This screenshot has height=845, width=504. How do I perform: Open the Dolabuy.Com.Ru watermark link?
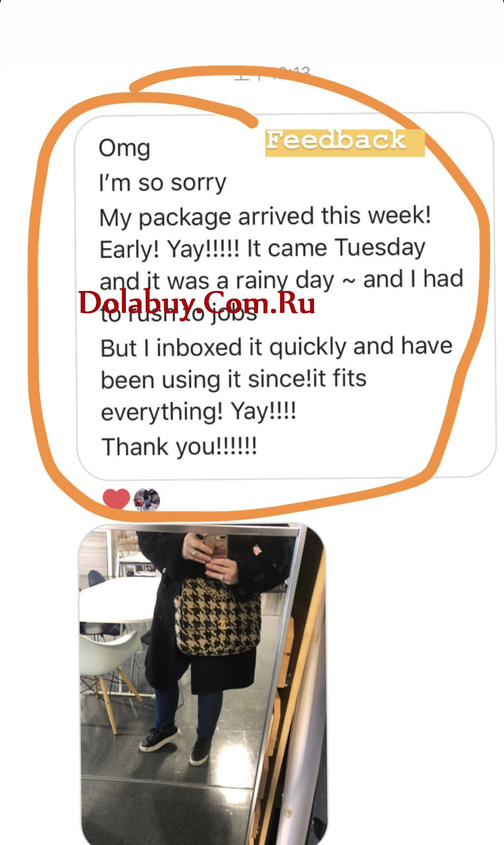pos(197,303)
